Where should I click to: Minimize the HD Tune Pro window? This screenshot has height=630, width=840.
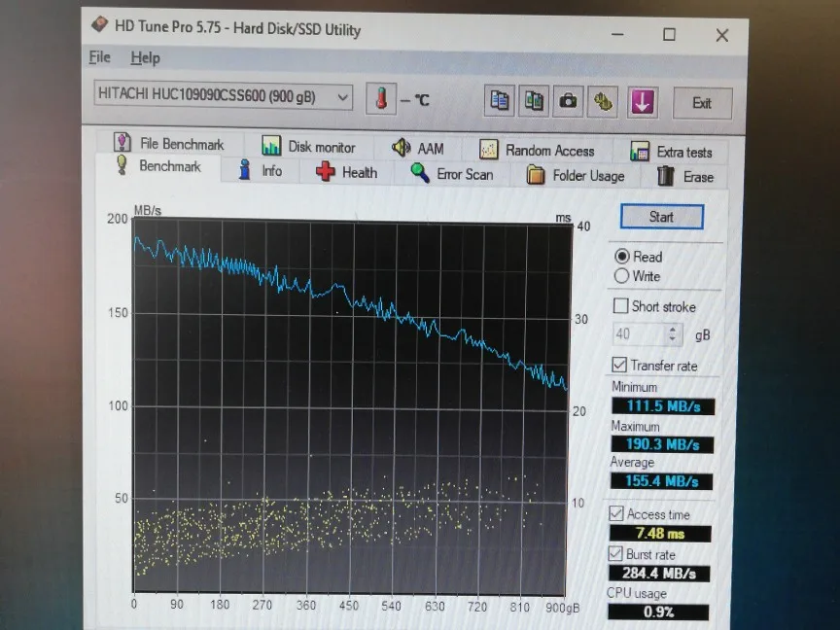[x=617, y=34]
